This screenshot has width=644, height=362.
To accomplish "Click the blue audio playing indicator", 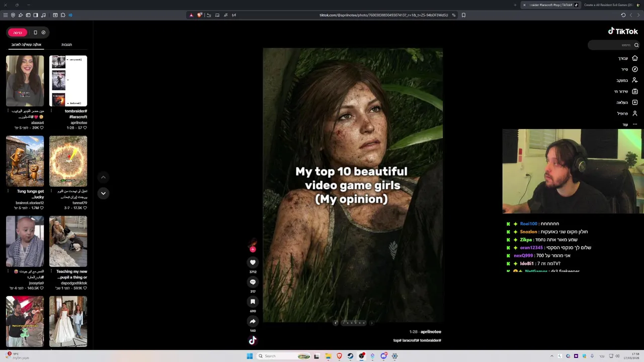I will pos(70,15).
